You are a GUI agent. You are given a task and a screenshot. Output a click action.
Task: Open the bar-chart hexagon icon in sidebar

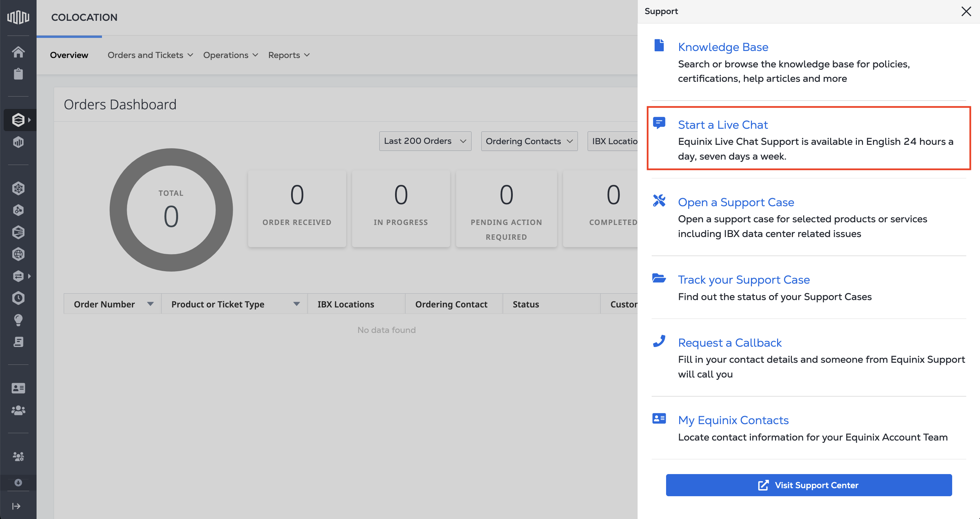(18, 142)
